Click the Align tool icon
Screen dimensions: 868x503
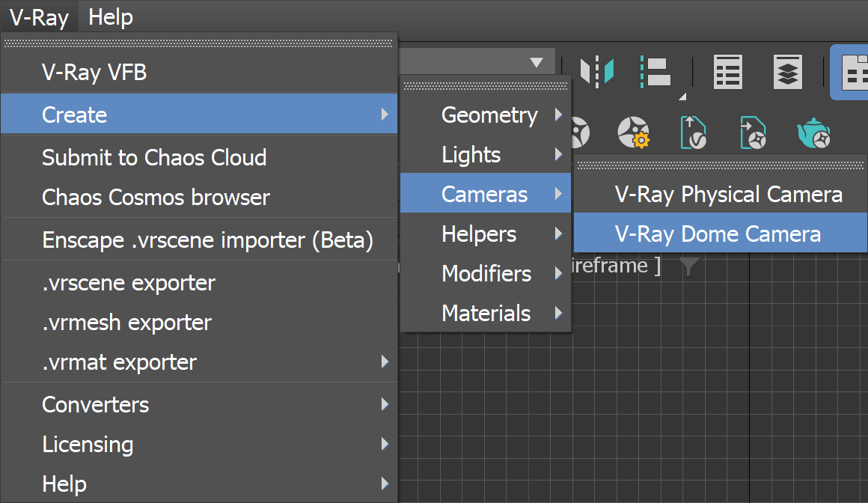tap(655, 71)
